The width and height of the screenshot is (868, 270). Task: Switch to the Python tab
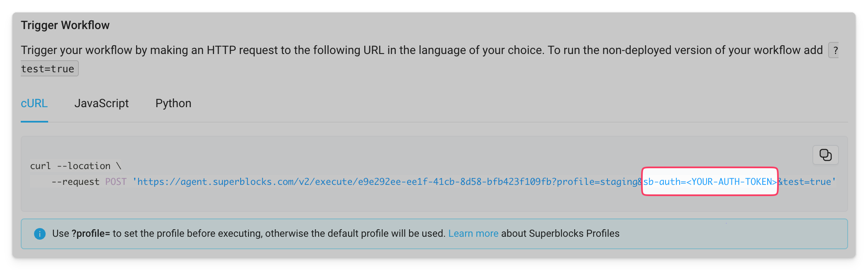coord(173,103)
